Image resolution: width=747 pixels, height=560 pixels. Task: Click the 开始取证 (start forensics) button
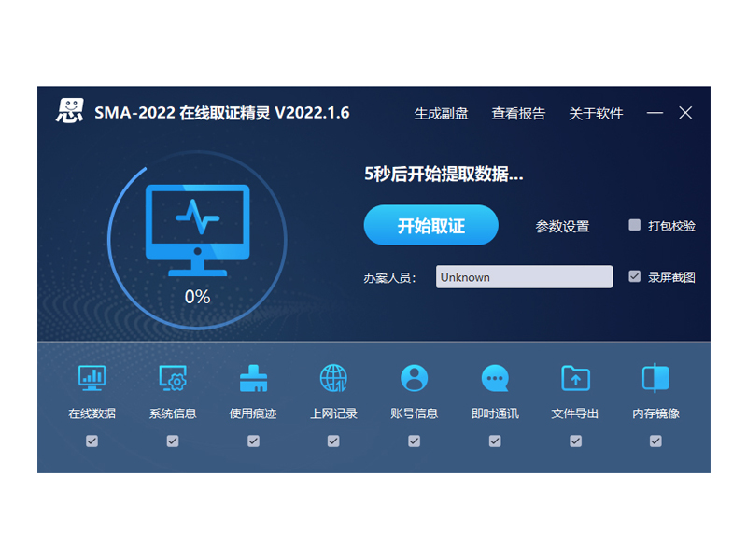click(430, 225)
